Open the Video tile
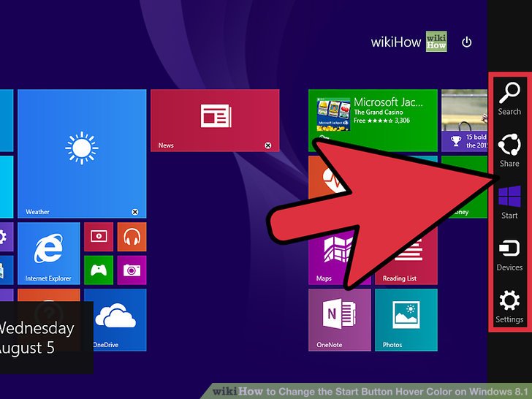This screenshot has width=532, height=399. [99, 237]
